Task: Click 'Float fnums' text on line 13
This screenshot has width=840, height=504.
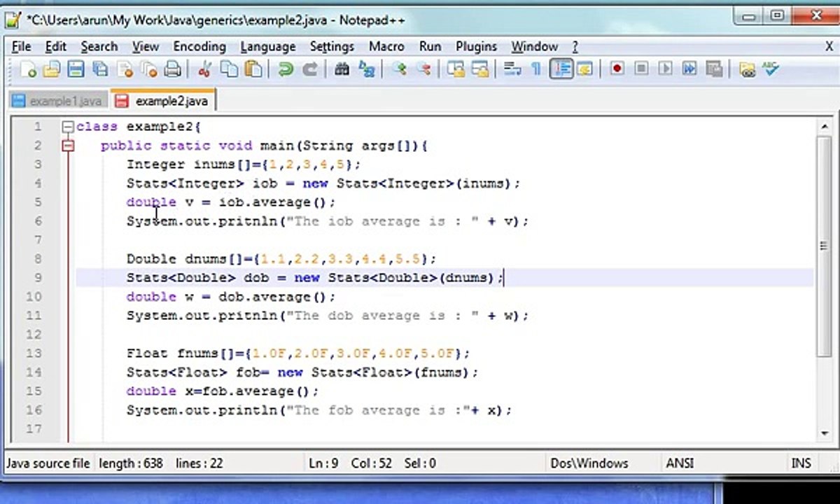Action: coord(172,353)
